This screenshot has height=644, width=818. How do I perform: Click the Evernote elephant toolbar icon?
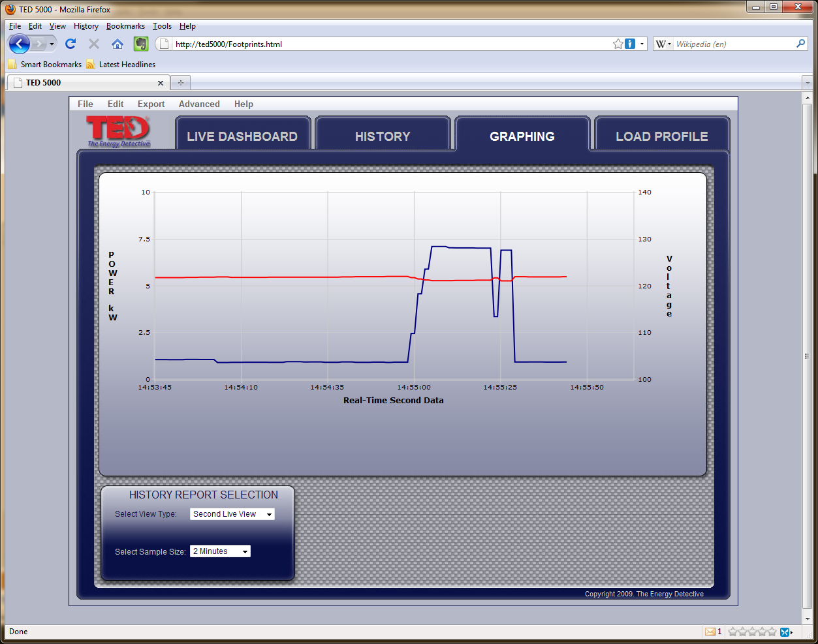[141, 44]
